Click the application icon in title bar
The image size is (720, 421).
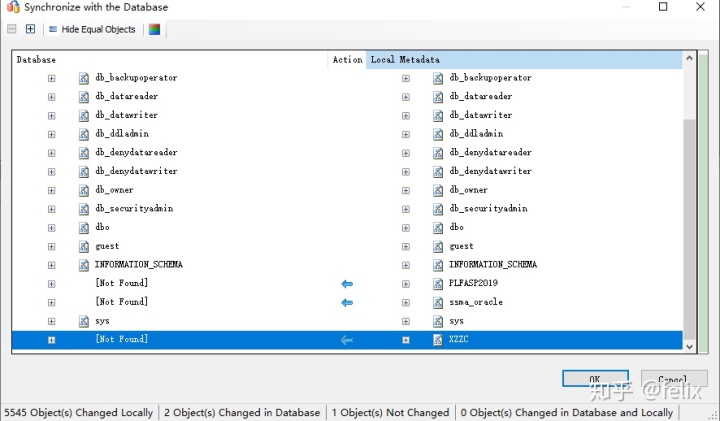(13, 7)
